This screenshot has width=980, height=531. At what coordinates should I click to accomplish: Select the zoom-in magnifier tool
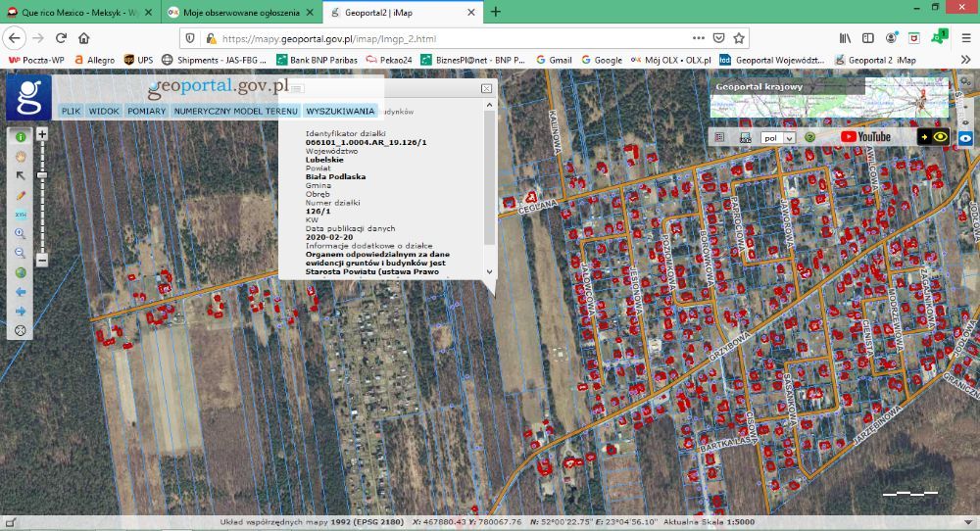pyautogui.click(x=20, y=233)
